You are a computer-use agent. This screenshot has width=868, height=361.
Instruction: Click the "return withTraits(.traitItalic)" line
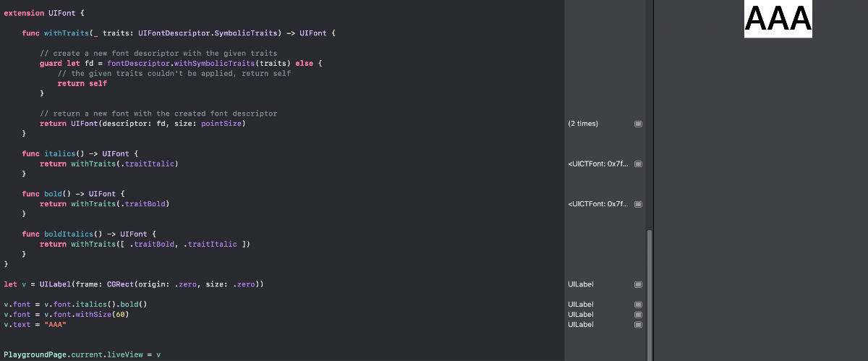point(109,164)
